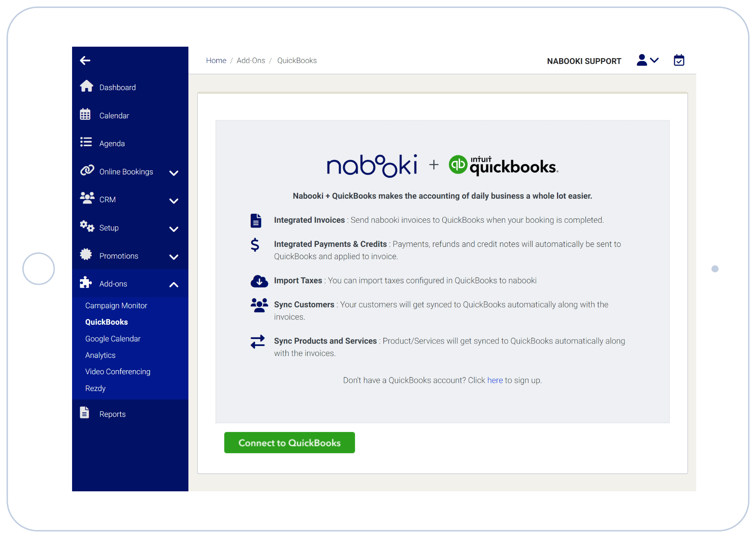This screenshot has height=538, width=756.
Task: Click the Sync Customers people icon
Action: click(259, 305)
